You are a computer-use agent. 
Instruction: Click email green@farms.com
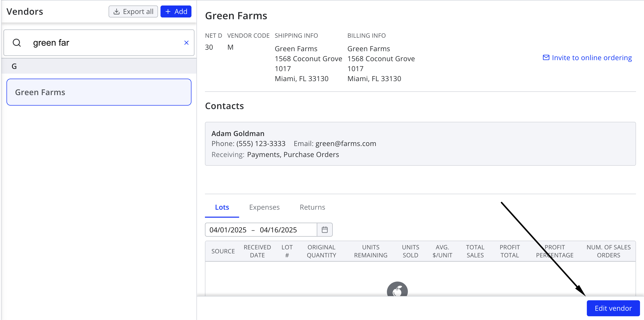point(345,144)
